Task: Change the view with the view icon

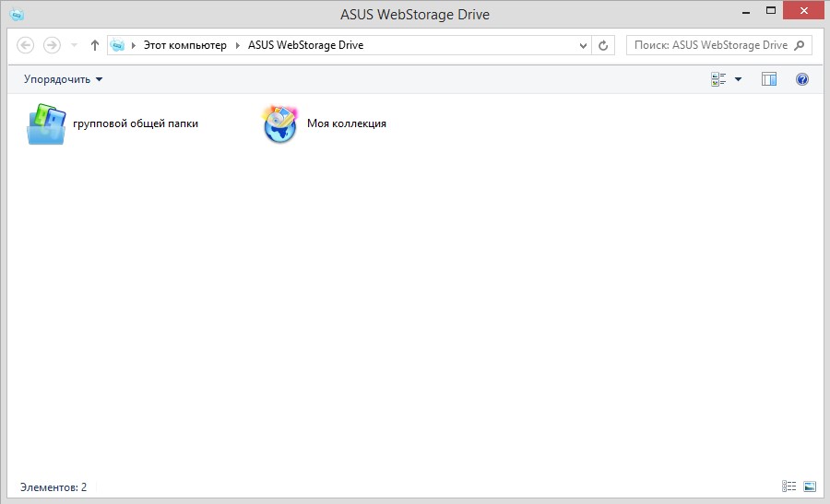Action: click(718, 79)
